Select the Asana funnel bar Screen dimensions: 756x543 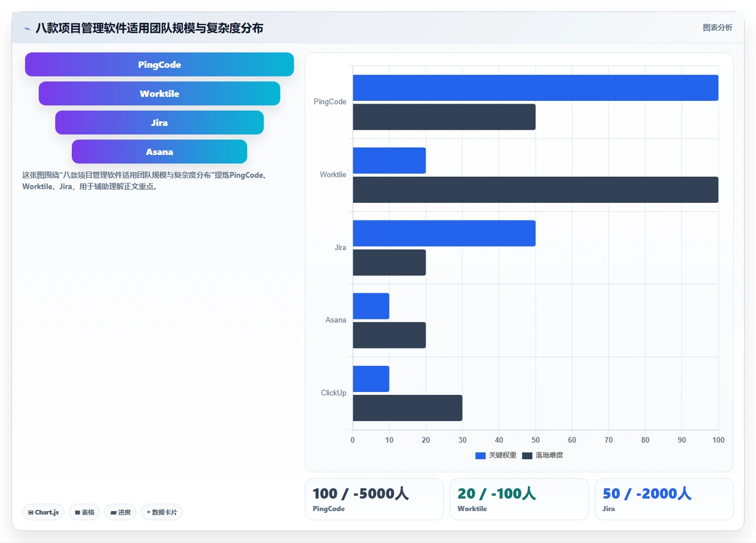[160, 152]
